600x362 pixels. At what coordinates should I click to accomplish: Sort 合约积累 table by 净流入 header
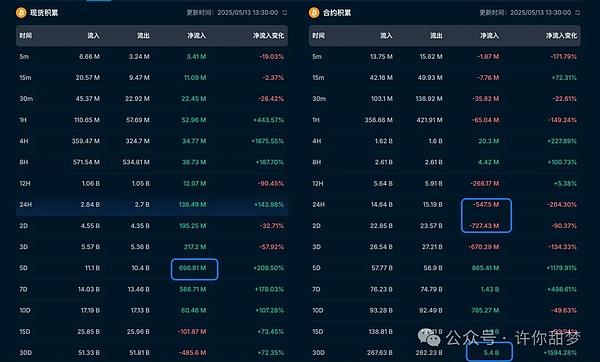point(490,36)
